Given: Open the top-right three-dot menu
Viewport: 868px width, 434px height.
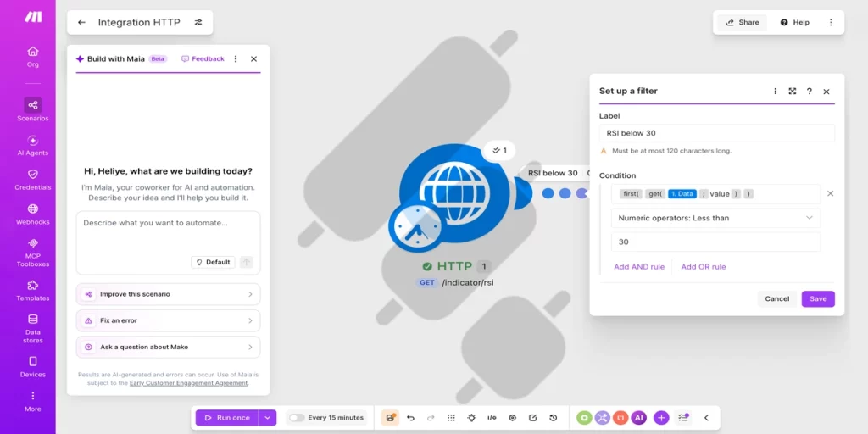Looking at the screenshot, I should tap(831, 23).
